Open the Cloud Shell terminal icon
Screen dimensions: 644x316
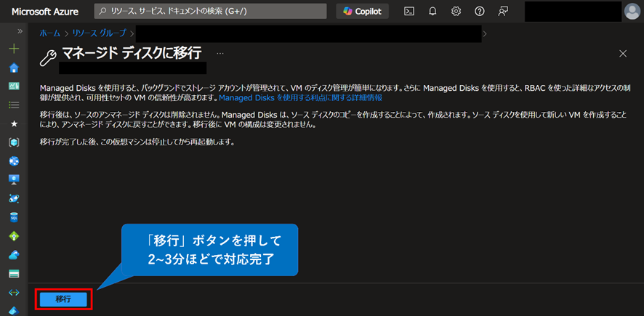pos(409,12)
